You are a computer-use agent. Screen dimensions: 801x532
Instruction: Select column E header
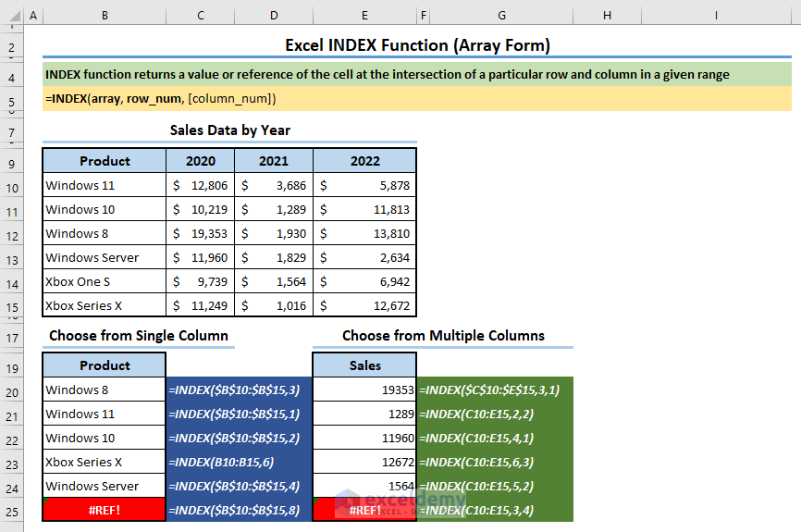click(364, 16)
